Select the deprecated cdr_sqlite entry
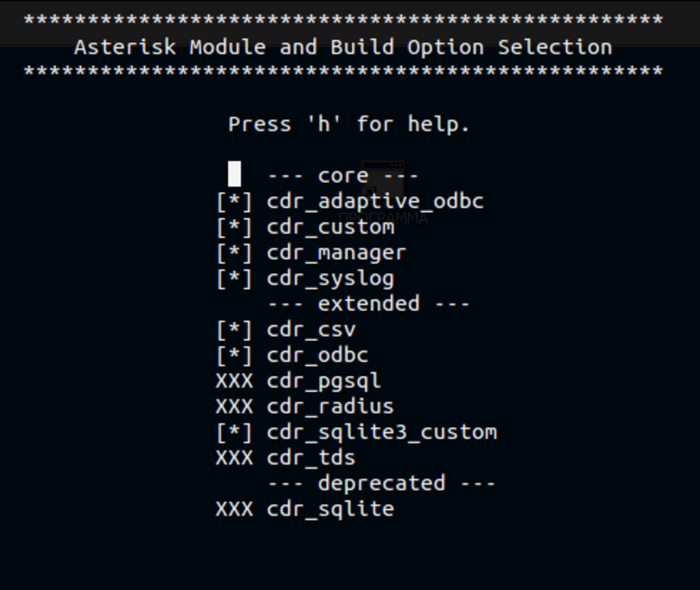The height and width of the screenshot is (590, 700). 330,509
